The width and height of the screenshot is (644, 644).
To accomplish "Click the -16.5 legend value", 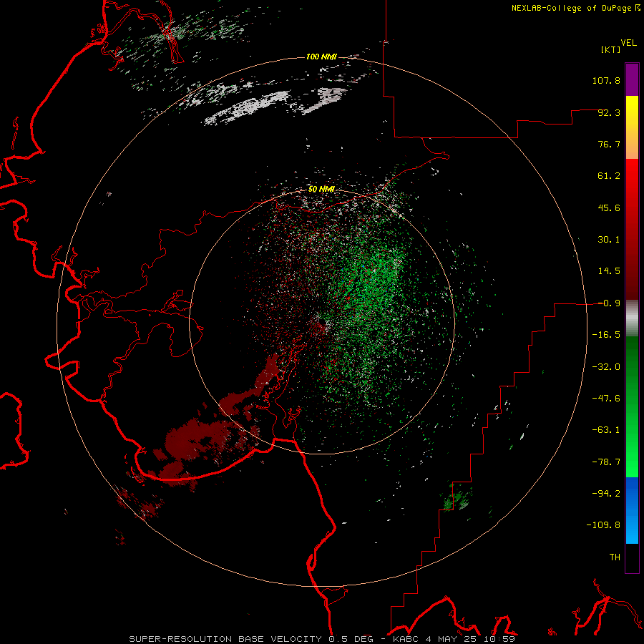I will [x=606, y=335].
